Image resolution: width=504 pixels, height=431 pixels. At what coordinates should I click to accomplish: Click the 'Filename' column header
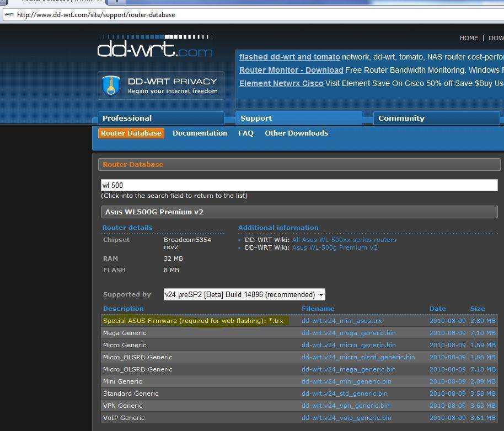click(x=318, y=309)
